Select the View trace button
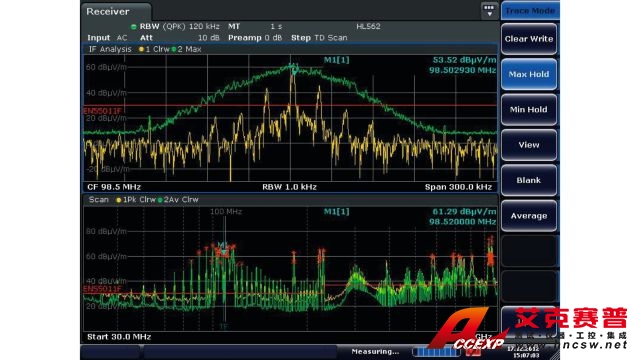 click(529, 145)
